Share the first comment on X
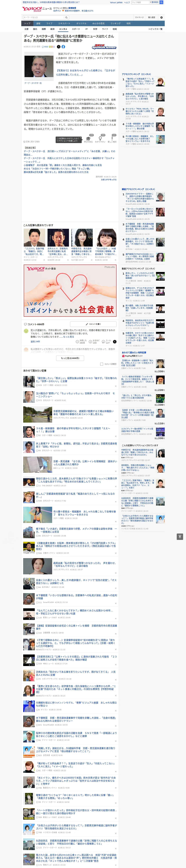 coord(115,342)
